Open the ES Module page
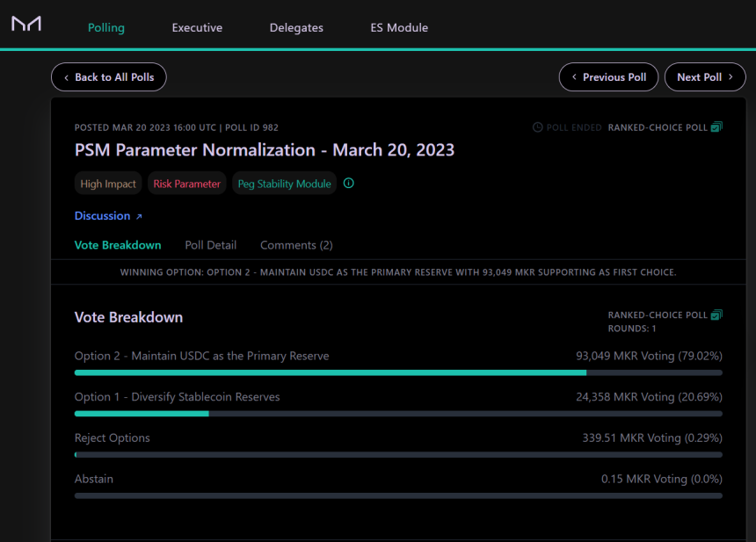The height and width of the screenshot is (542, 756). click(x=399, y=27)
